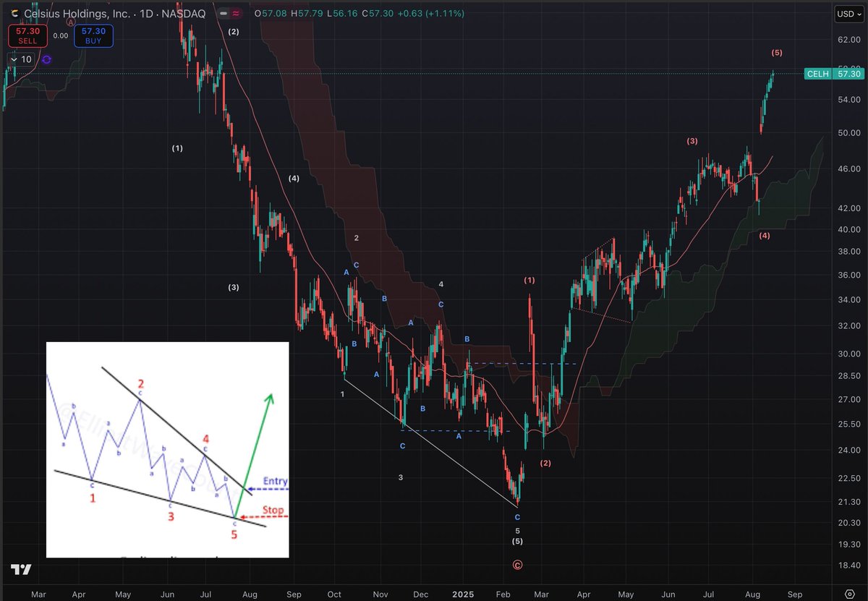This screenshot has height=601, width=868.
Task: Select the red (1) wave label near February spike
Action: point(529,280)
